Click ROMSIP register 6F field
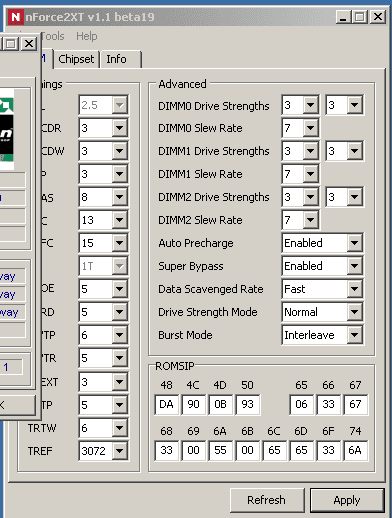 tap(328, 451)
